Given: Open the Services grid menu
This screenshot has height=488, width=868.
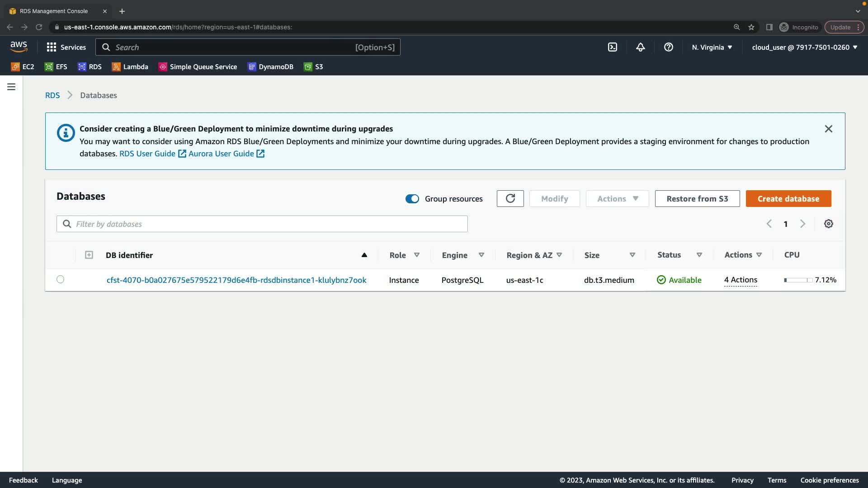Looking at the screenshot, I should (x=66, y=47).
